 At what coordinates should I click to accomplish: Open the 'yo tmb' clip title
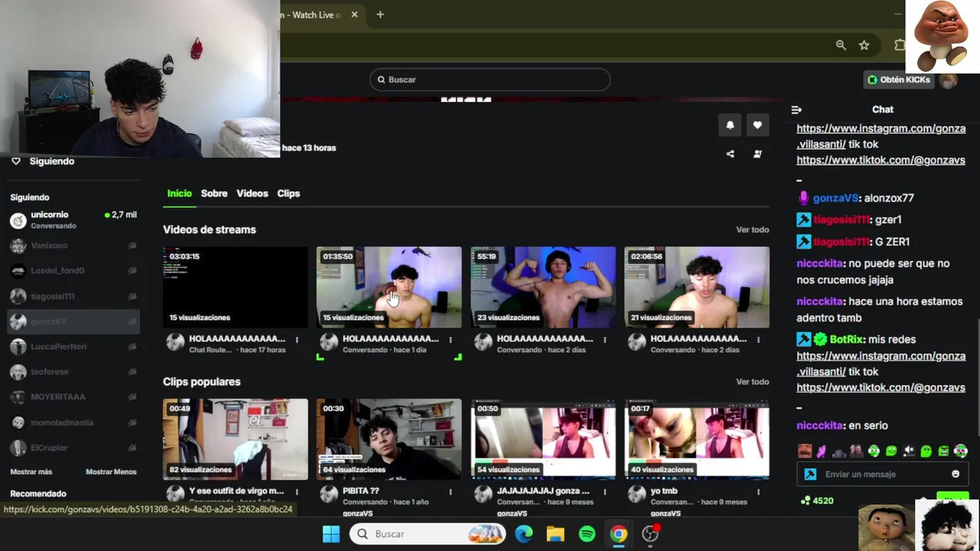click(x=664, y=491)
